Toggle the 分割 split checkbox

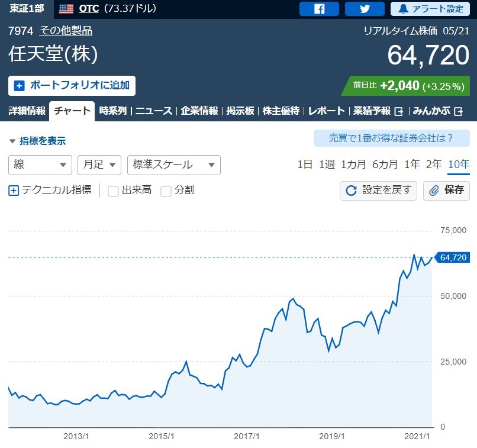pos(166,191)
